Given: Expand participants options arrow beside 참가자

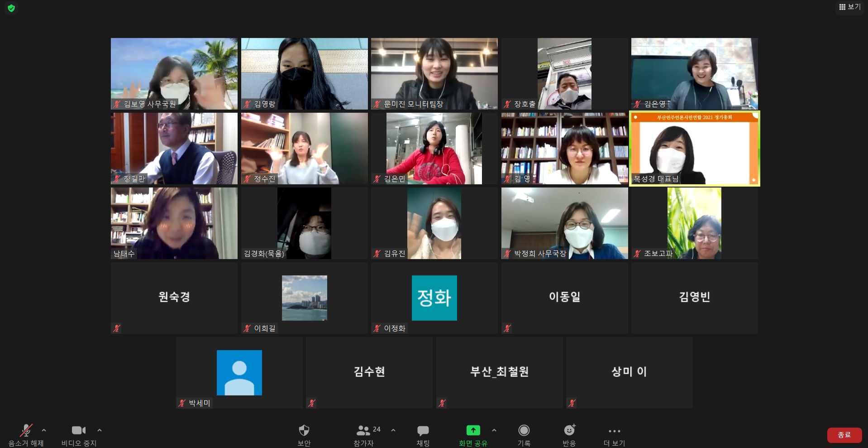Looking at the screenshot, I should point(393,430).
